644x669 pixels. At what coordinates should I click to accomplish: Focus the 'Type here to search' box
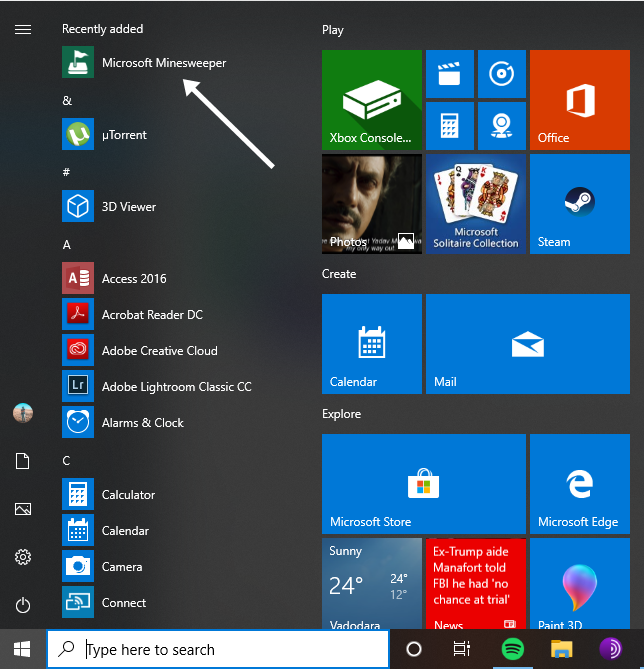218,649
